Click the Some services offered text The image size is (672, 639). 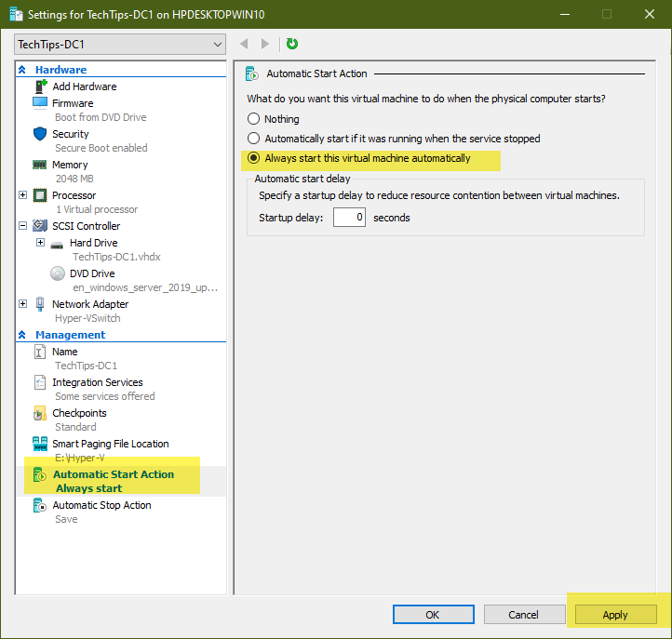(x=105, y=396)
